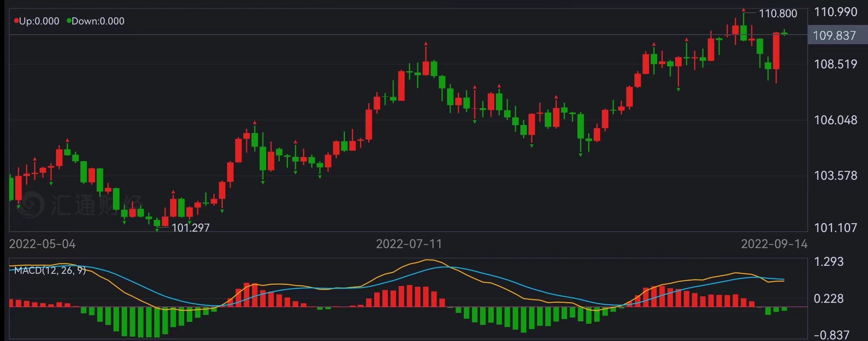Click the 0.228 MACD axis value

829,298
